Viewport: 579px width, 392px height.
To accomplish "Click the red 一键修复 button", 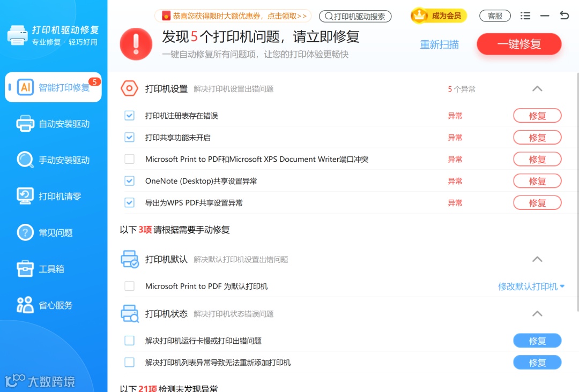I will pyautogui.click(x=519, y=44).
